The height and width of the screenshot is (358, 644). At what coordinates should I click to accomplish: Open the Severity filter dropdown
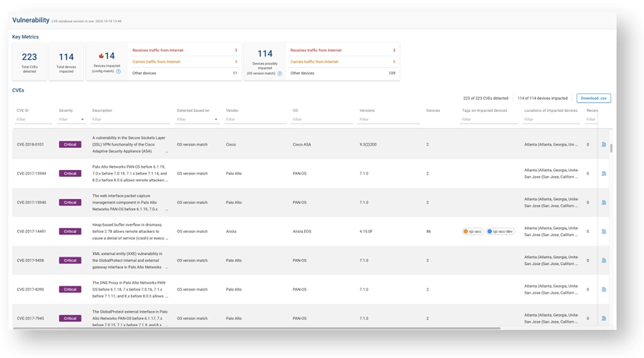coord(82,120)
